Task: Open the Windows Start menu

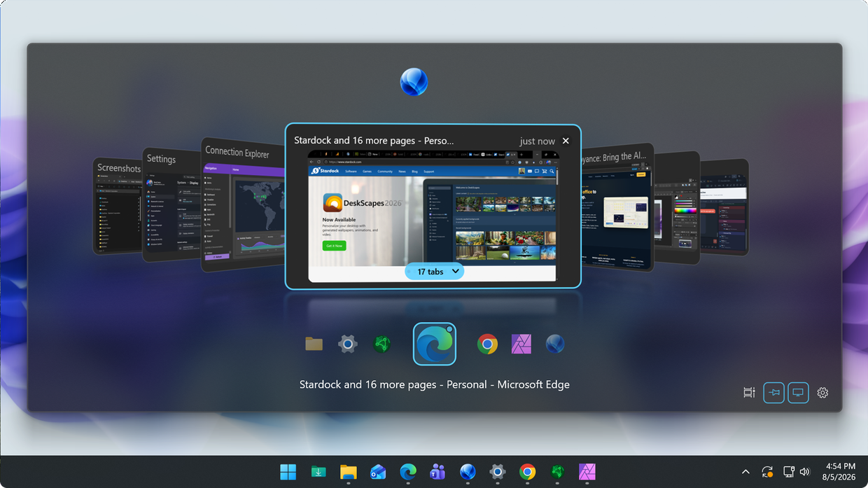Action: (288, 472)
